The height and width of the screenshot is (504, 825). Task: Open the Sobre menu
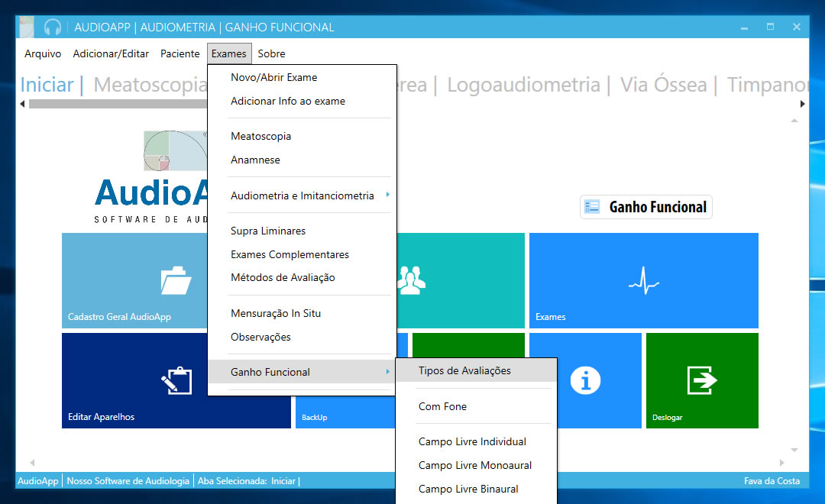(x=271, y=53)
